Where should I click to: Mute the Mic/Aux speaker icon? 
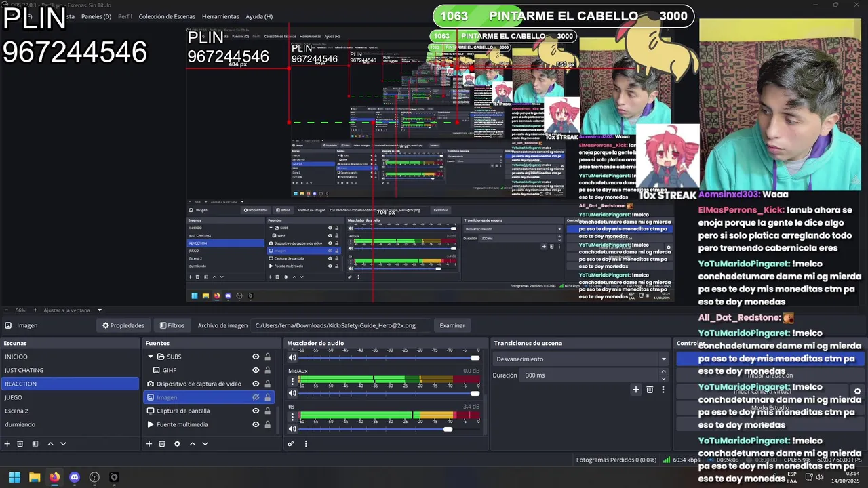point(292,393)
